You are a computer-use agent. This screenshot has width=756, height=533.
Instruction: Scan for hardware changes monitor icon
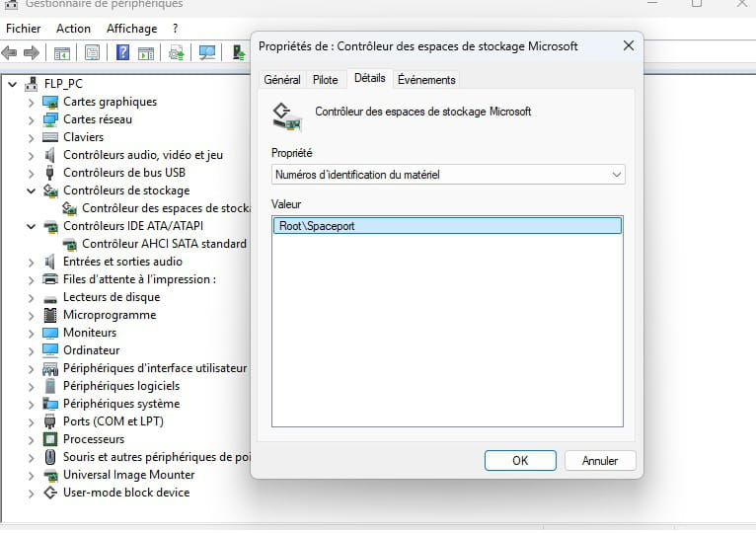point(207,52)
